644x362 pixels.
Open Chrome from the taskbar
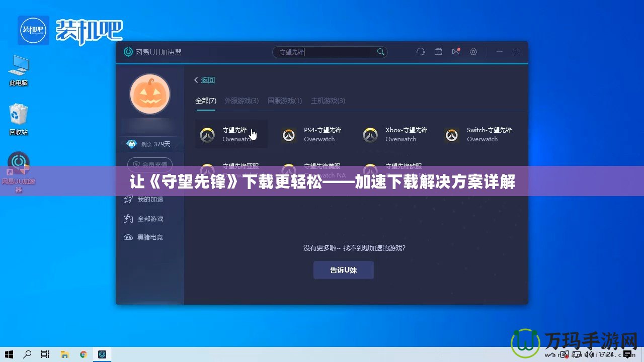(83, 354)
